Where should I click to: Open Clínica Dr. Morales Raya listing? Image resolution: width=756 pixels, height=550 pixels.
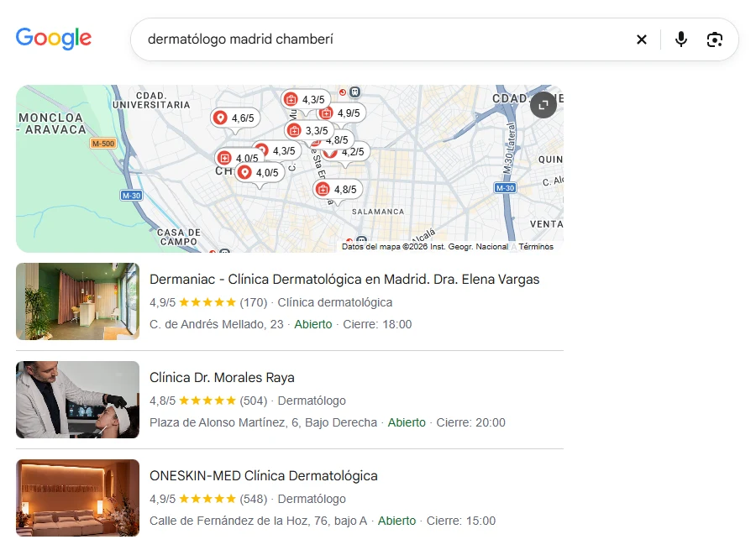pyautogui.click(x=222, y=378)
